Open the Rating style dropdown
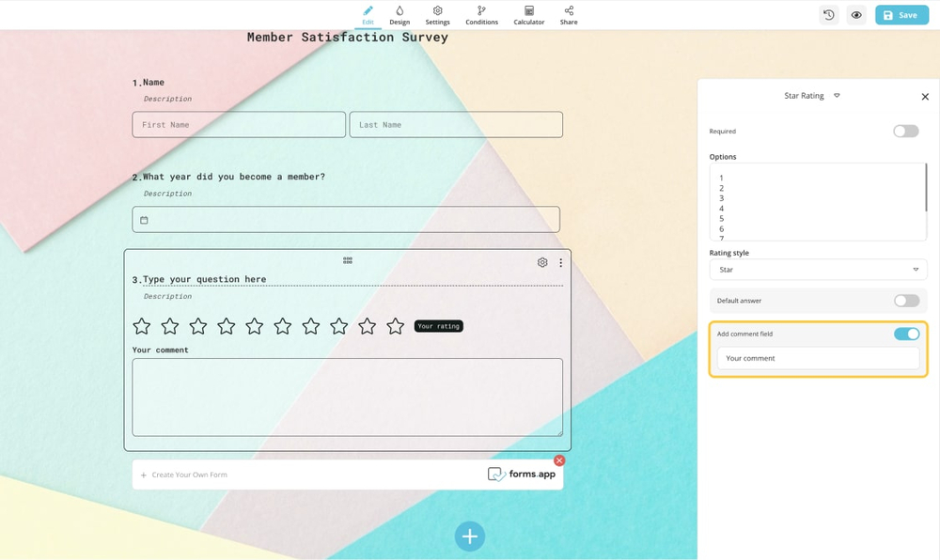 click(817, 270)
